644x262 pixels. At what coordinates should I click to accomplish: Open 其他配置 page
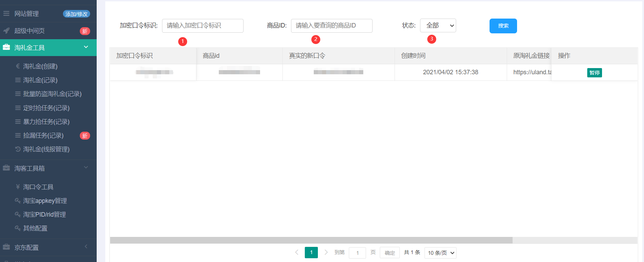(x=35, y=228)
